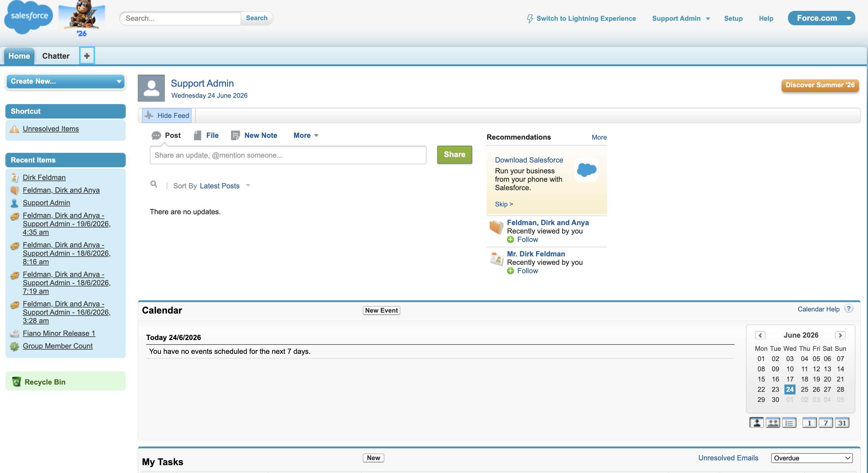Toggle Hide Feed button
This screenshot has width=868, height=473.
pos(166,116)
